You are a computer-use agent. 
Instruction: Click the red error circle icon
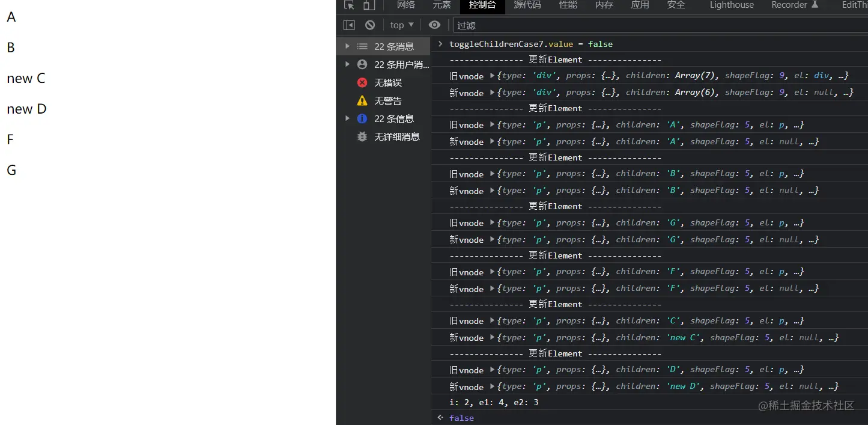click(x=362, y=82)
